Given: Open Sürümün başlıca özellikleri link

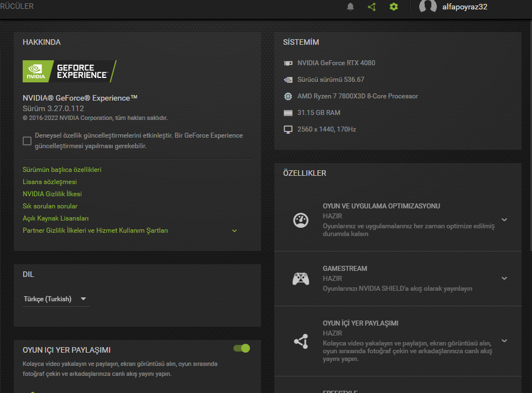Looking at the screenshot, I should pos(62,170).
